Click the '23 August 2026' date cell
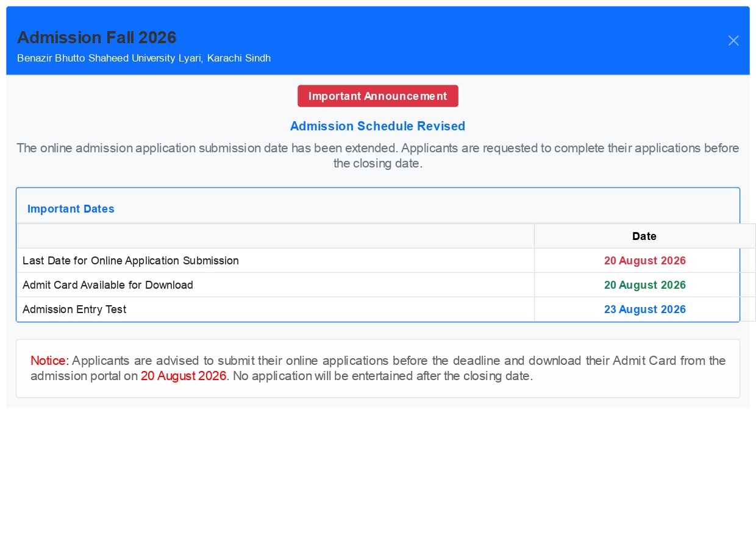 point(645,309)
